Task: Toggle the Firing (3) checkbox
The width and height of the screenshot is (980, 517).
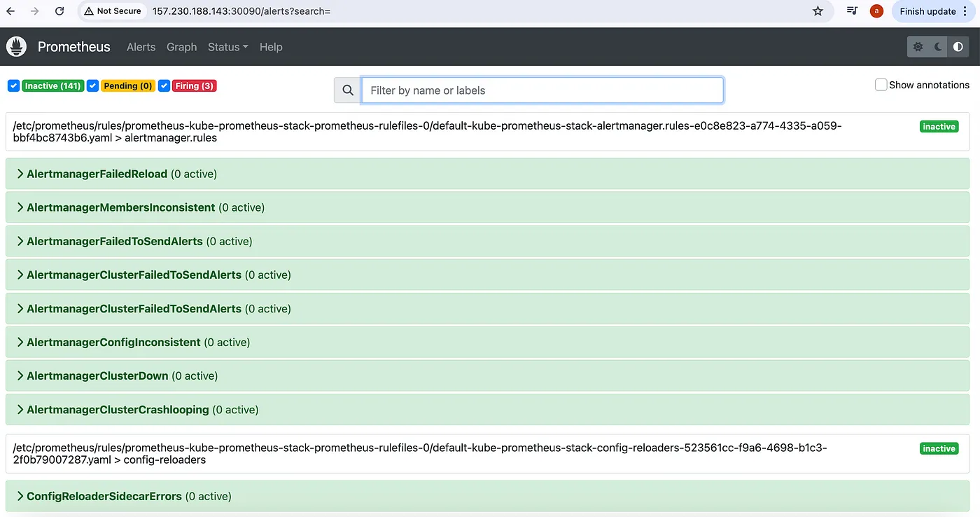Action: click(164, 85)
